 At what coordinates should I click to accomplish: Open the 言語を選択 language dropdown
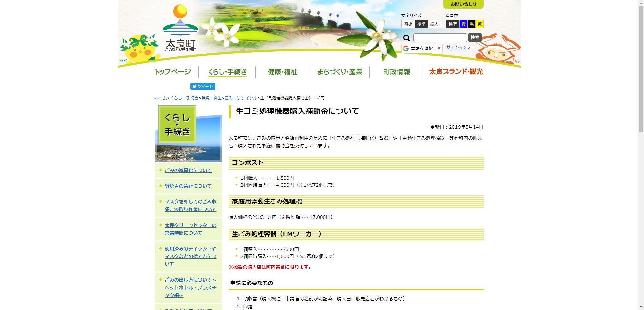click(x=422, y=48)
